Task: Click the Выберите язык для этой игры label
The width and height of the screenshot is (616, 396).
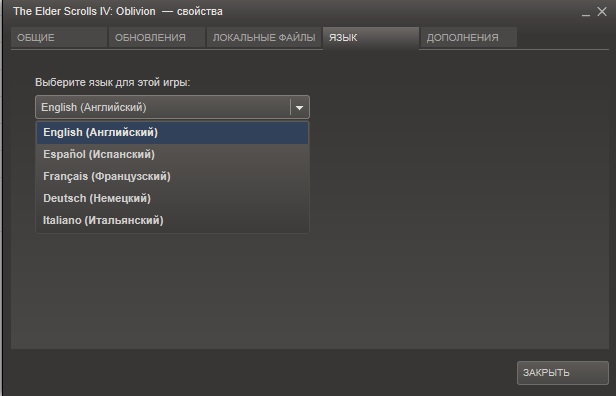Action: tap(112, 82)
